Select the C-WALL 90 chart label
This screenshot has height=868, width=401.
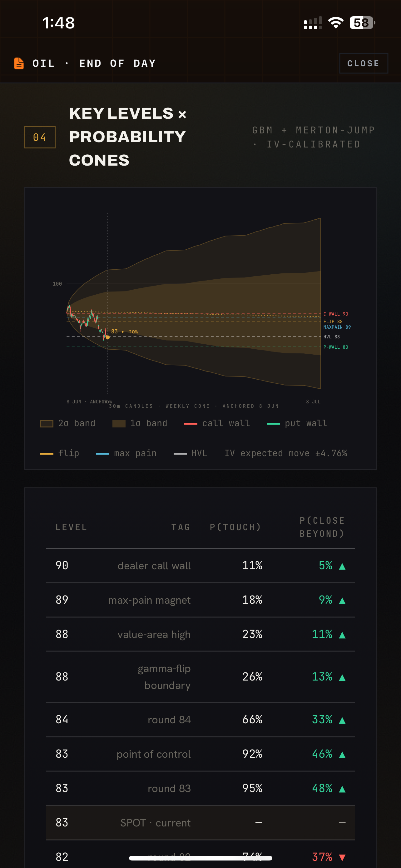(x=336, y=314)
